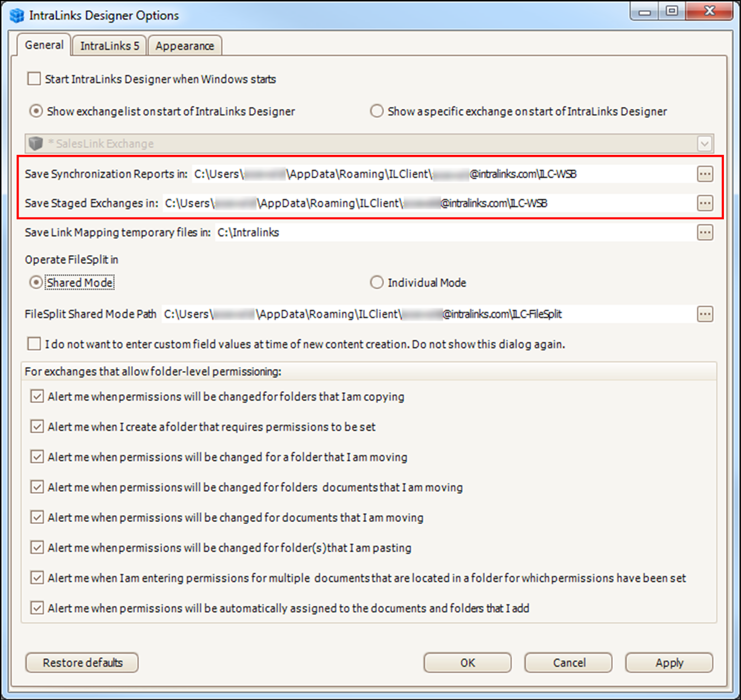
Task: Maximize the IntraLinks Designer Options window
Action: [672, 12]
